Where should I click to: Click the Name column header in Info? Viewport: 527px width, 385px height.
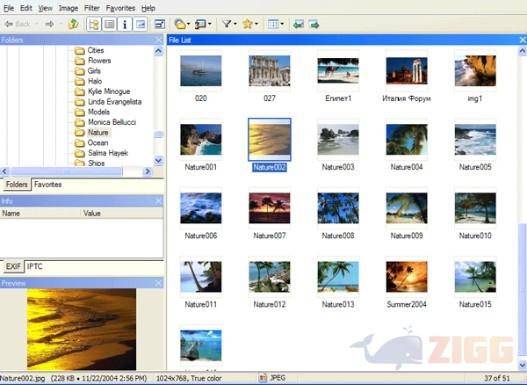[x=40, y=213]
